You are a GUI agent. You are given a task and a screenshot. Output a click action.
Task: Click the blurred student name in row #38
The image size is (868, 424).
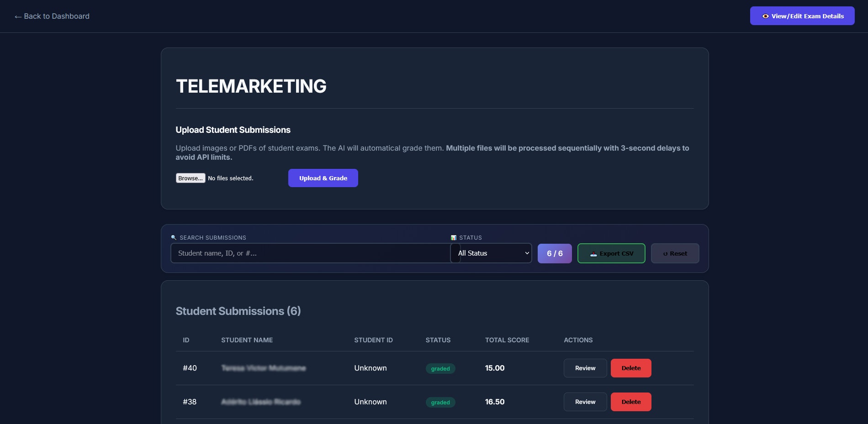tap(261, 402)
